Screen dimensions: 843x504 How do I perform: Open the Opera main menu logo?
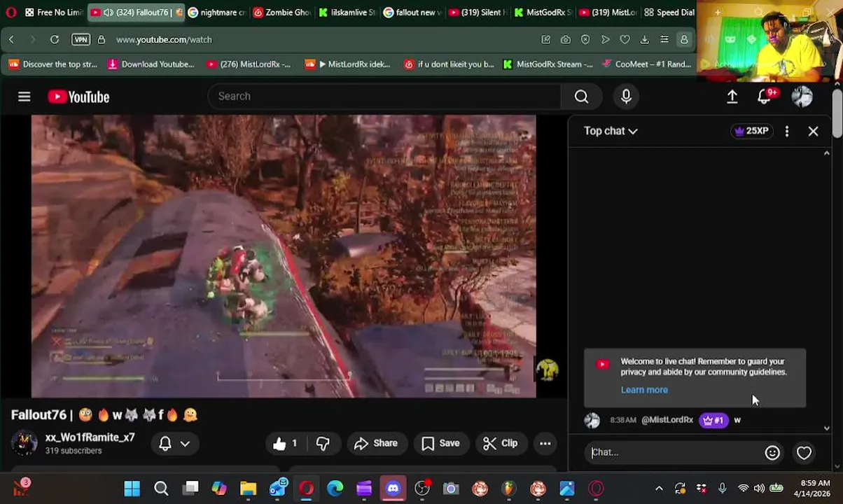tap(11, 13)
